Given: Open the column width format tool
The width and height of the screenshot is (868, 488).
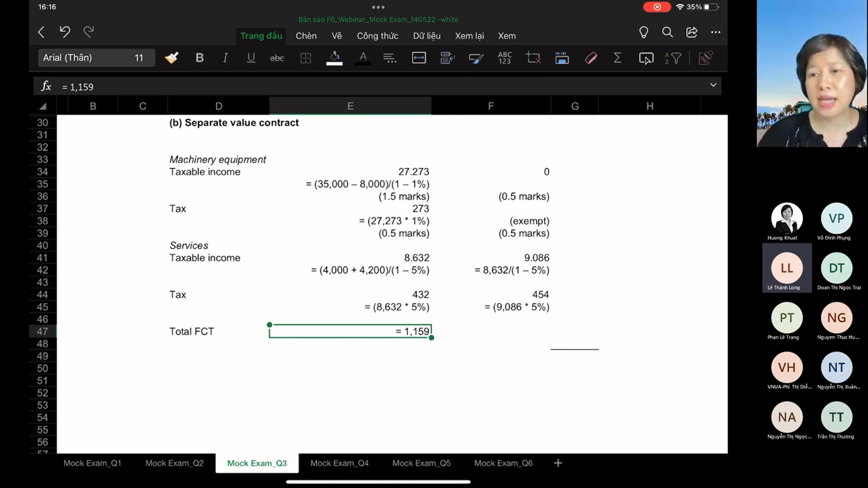Looking at the screenshot, I should (x=562, y=58).
